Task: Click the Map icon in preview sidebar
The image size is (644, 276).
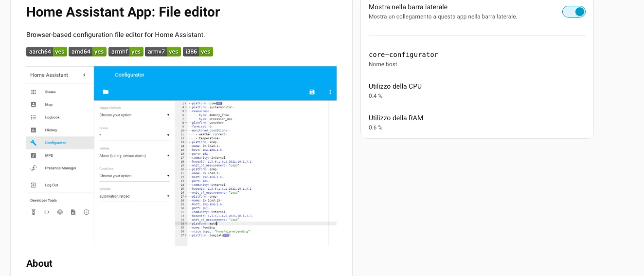Action: [34, 105]
